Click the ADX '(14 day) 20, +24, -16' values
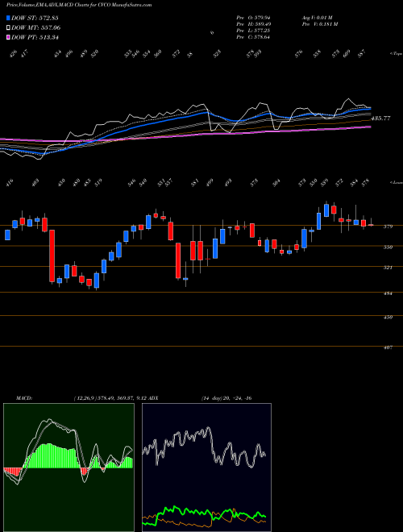403x532 pixels. 226,398
